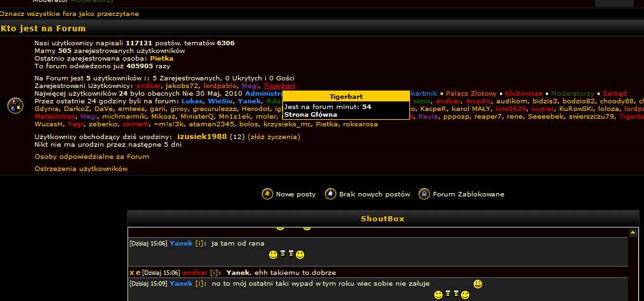Image resolution: width=644 pixels, height=301 pixels.
Task: Open Mateklobez user profile
Action: click(x=55, y=116)
